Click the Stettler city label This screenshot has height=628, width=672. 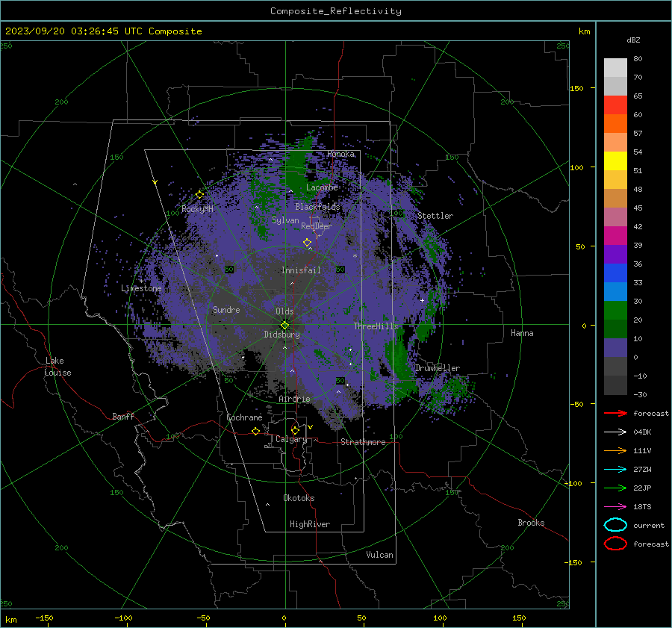coord(435,216)
